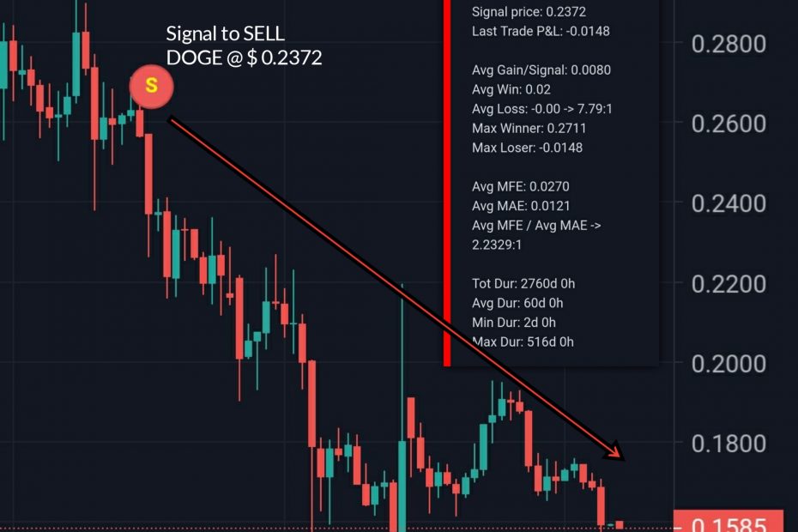
Task: Click the 0.2400 price axis label
Action: 728,204
